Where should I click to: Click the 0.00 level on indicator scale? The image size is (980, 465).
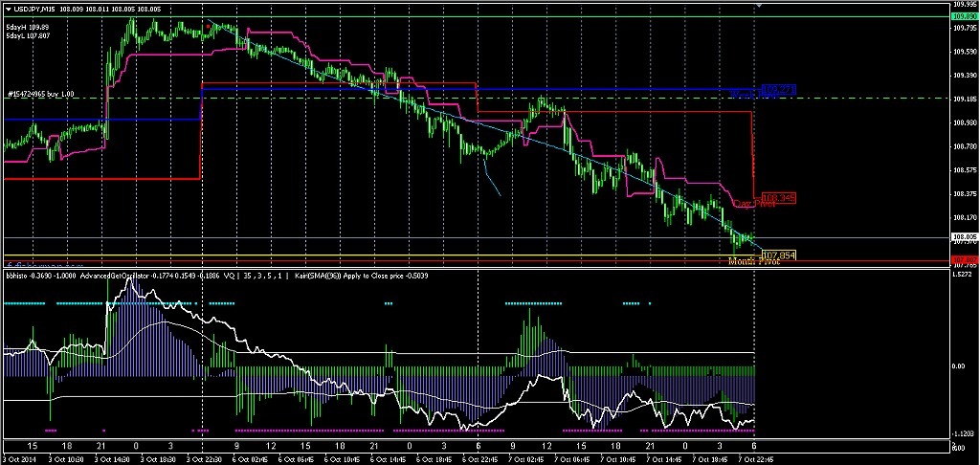(x=961, y=366)
